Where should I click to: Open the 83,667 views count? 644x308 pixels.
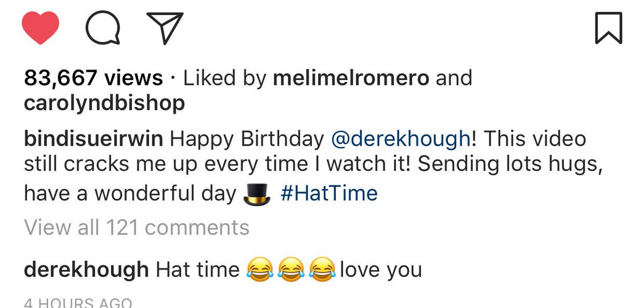[93, 79]
